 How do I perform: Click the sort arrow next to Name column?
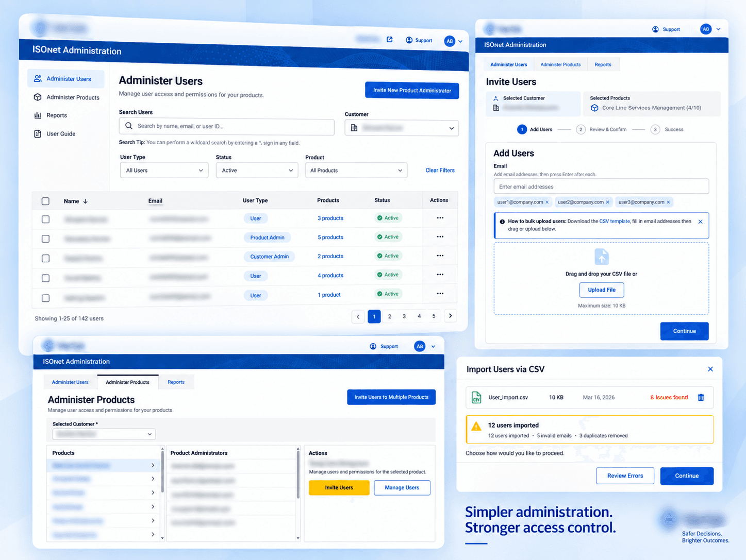[86, 201]
